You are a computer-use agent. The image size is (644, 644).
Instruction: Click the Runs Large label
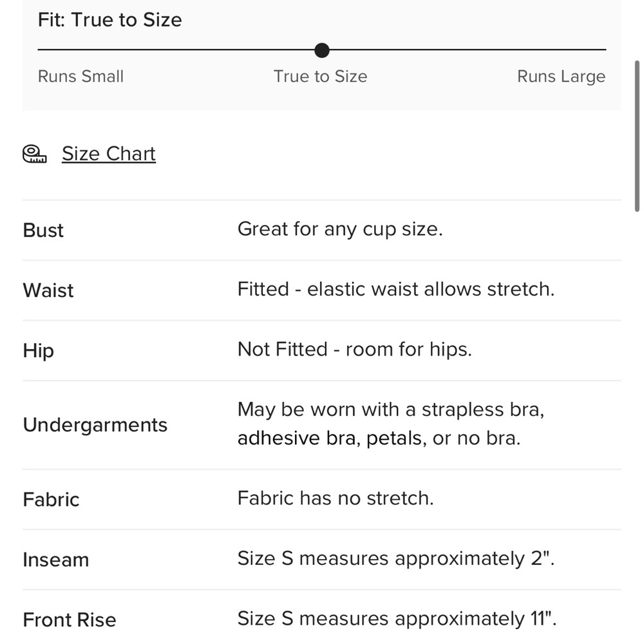click(x=562, y=77)
